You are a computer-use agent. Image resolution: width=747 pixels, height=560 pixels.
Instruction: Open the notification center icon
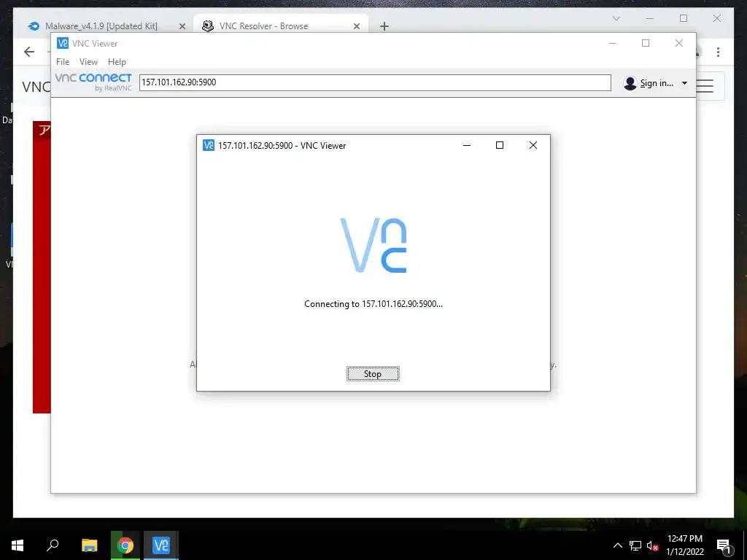coord(724,545)
